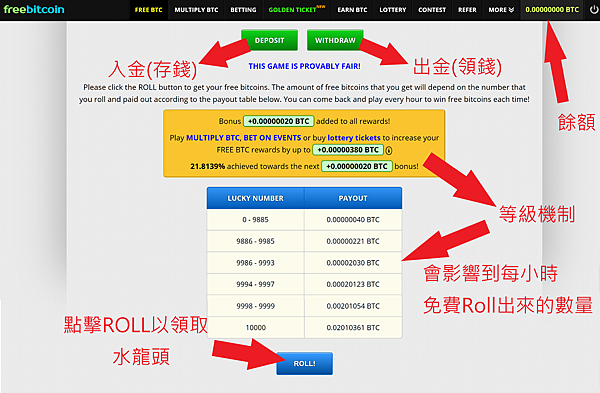This screenshot has height=393, width=600.
Task: Click the 0.00000221 BTC payout cell
Action: [353, 241]
